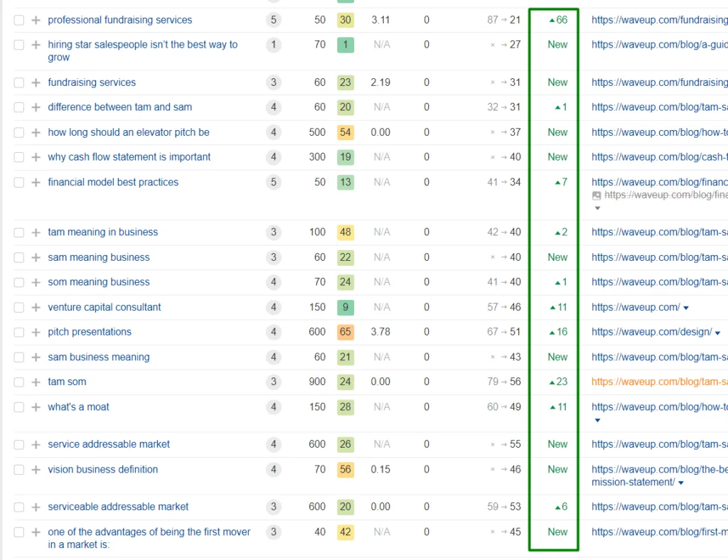Add keyword 'difference between tam and sam' via plus icon
Viewport: 728px width, 560px height.
[x=36, y=107]
